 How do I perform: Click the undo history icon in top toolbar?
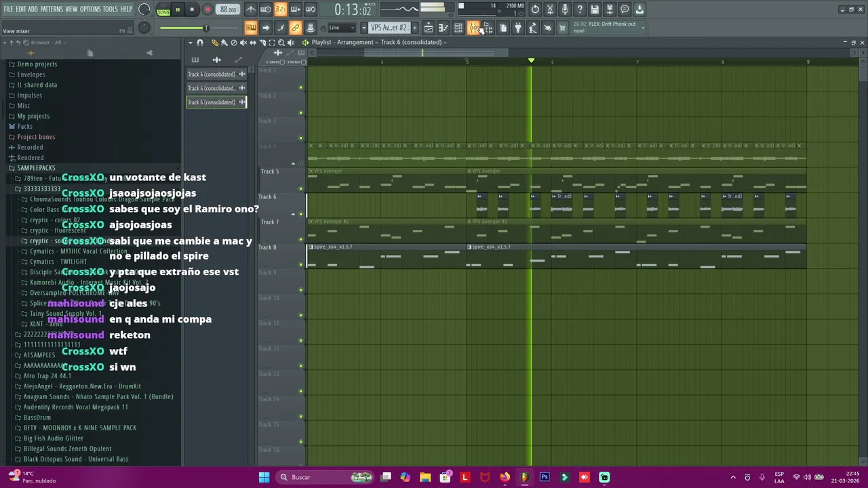(x=535, y=9)
